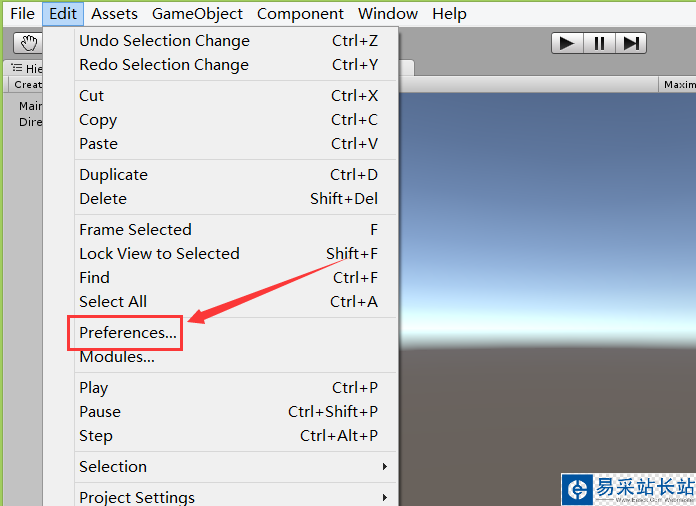Image resolution: width=696 pixels, height=506 pixels.
Task: Click the Pause button in toolbar
Action: [599, 43]
